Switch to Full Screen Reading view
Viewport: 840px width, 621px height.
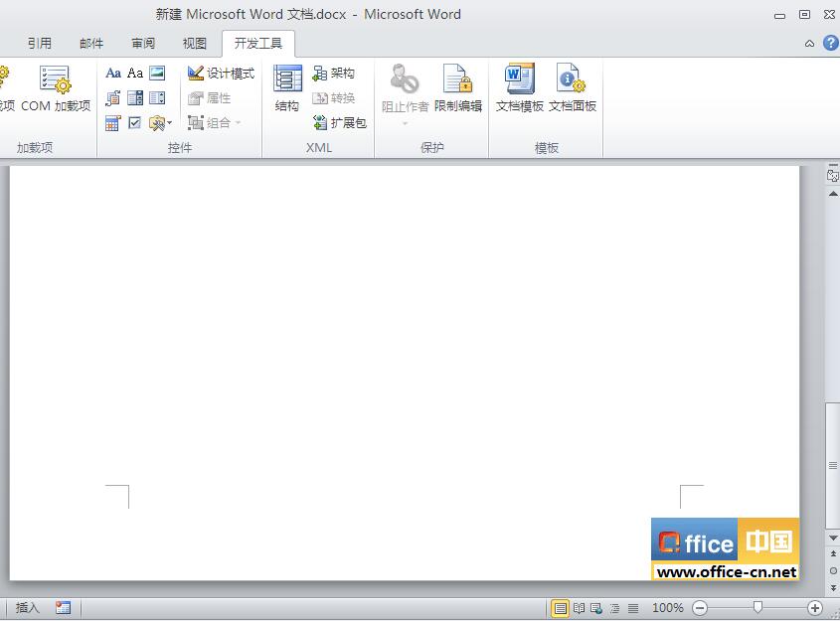(580, 608)
